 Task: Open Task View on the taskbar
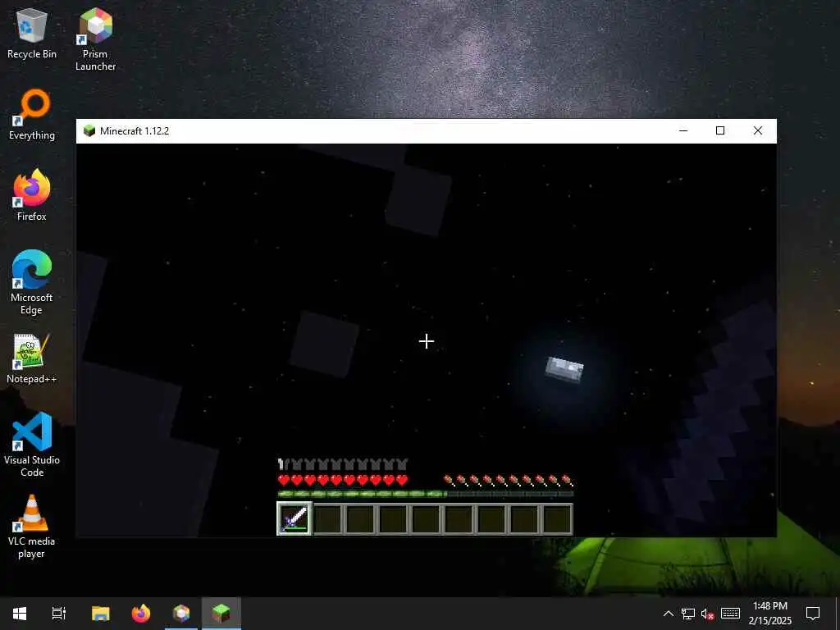59,614
